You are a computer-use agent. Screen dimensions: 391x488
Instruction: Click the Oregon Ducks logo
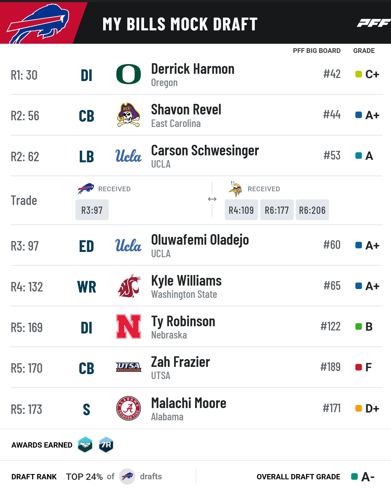tap(128, 74)
